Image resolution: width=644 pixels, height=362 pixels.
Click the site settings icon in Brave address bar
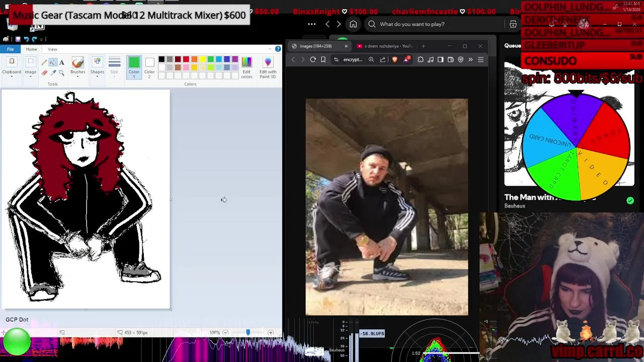coord(336,59)
